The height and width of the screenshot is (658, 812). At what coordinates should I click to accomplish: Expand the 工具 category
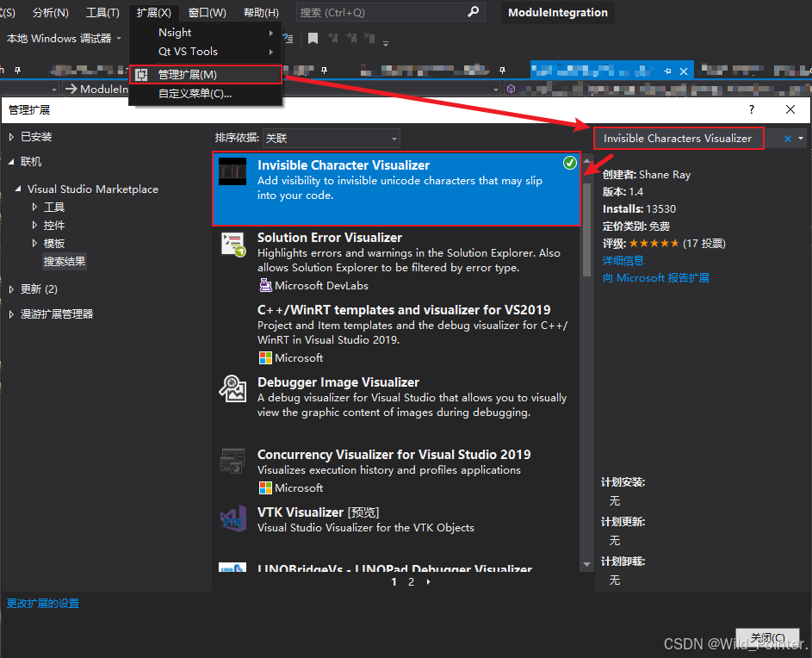tap(34, 207)
